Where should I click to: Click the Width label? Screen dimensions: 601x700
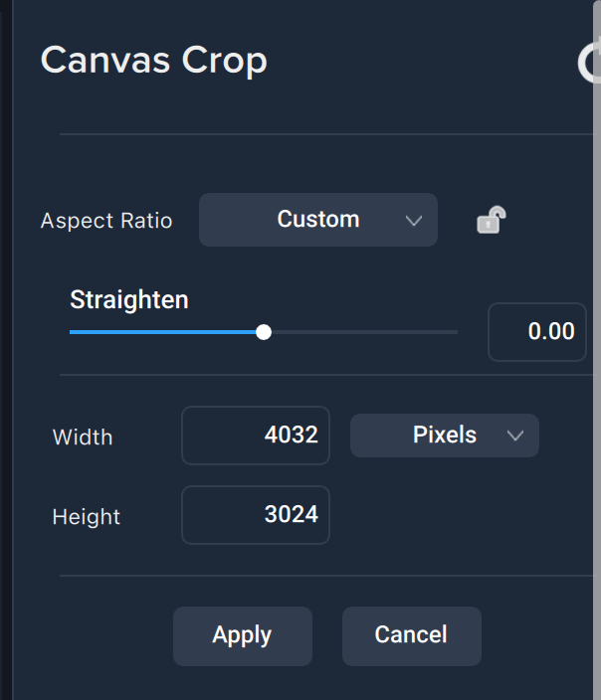pos(83,437)
